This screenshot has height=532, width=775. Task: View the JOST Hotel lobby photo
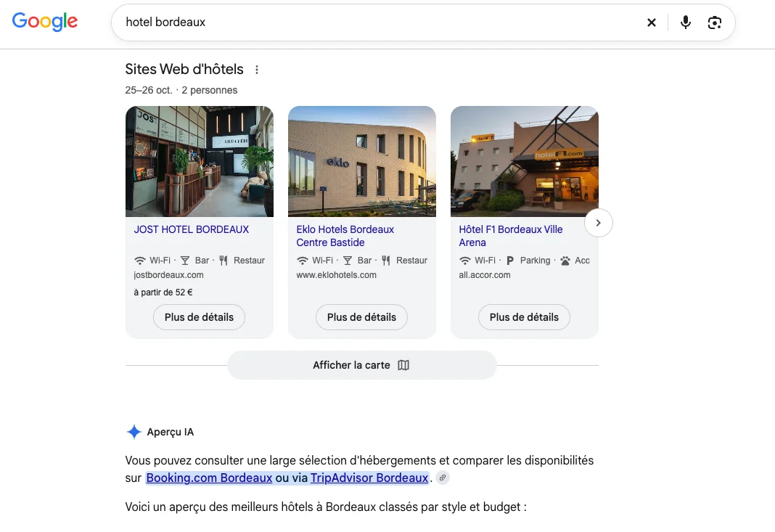(199, 161)
